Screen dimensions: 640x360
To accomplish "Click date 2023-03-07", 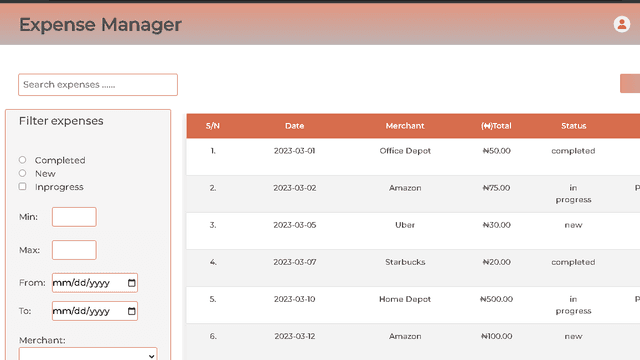I will [x=294, y=262].
